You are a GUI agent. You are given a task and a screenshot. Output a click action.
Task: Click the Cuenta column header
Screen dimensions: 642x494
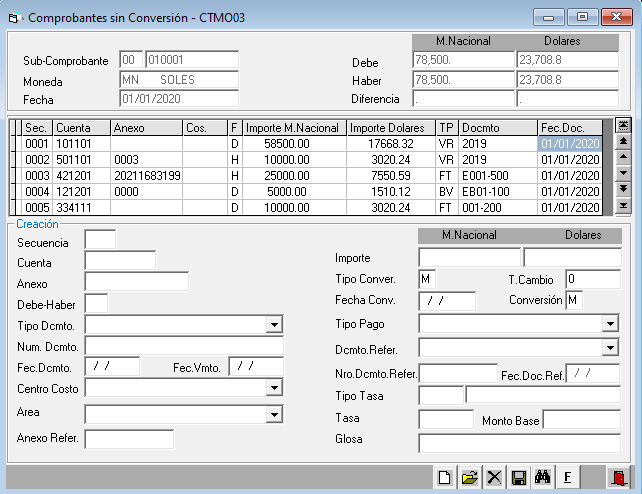(x=81, y=128)
